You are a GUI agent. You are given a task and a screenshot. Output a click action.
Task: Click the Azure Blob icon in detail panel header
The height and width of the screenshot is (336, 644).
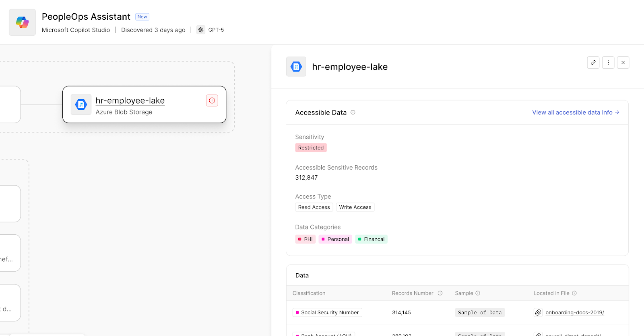point(296,67)
